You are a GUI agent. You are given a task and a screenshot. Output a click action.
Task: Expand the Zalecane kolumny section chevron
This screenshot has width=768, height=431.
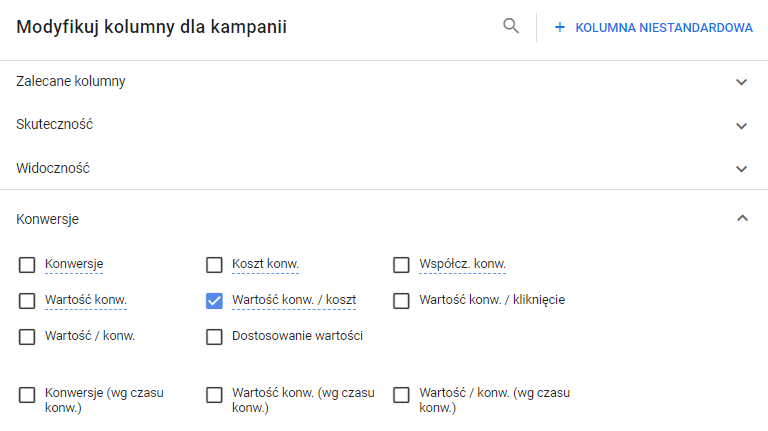(x=741, y=82)
